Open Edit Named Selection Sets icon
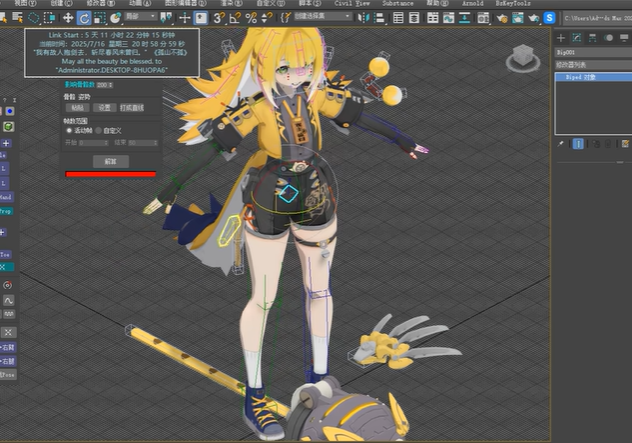632x443 pixels. [x=285, y=18]
